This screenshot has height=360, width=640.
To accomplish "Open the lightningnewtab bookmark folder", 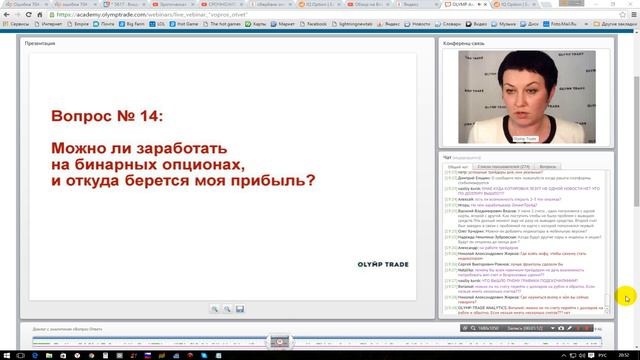I will (352, 24).
